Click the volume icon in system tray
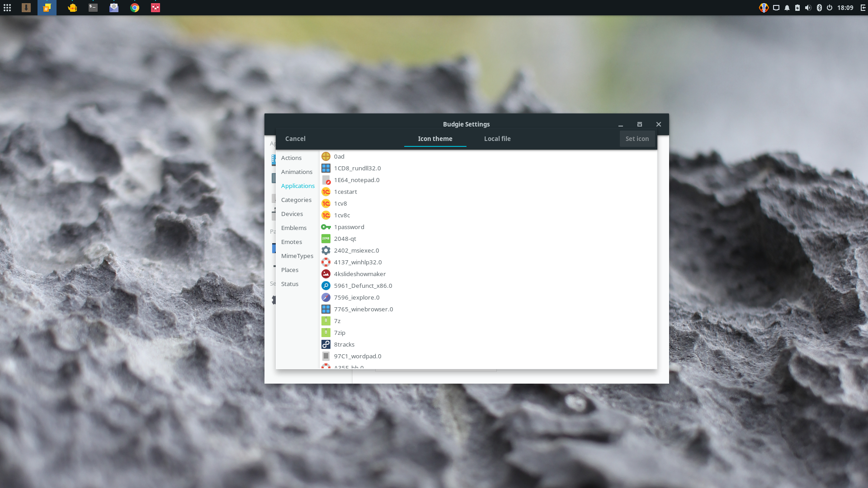This screenshot has height=488, width=868. 808,8
